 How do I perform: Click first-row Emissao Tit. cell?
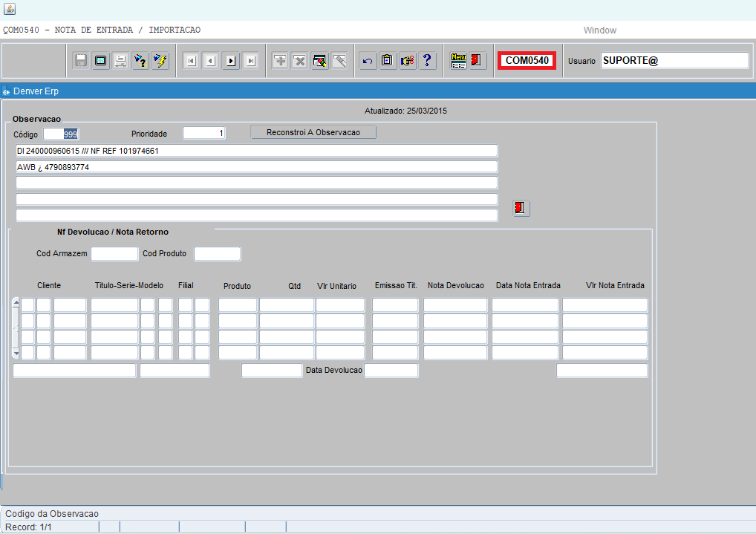pos(395,305)
